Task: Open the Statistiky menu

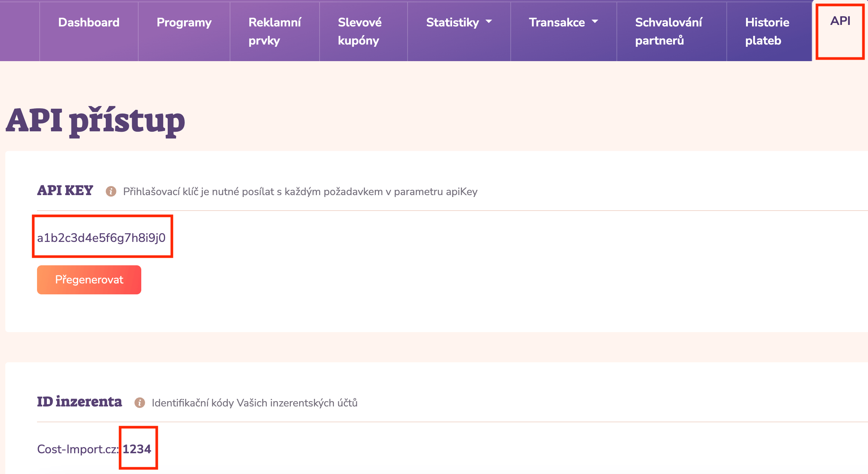Action: [x=453, y=23]
